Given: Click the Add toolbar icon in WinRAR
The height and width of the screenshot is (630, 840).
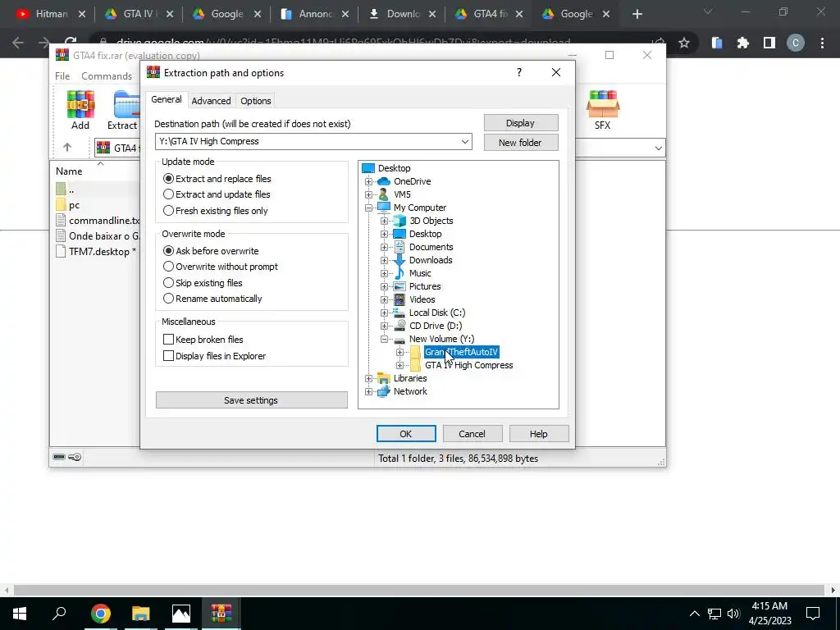Looking at the screenshot, I should coord(80,111).
